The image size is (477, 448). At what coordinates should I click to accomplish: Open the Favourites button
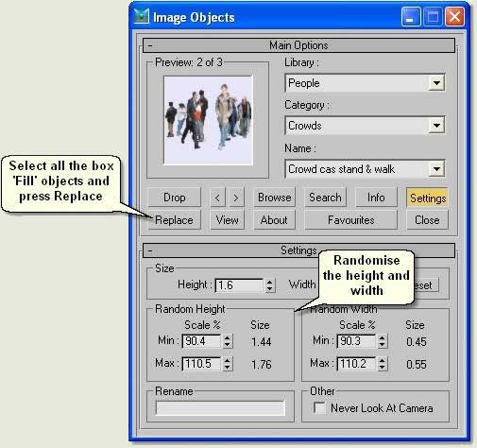pyautogui.click(x=350, y=219)
